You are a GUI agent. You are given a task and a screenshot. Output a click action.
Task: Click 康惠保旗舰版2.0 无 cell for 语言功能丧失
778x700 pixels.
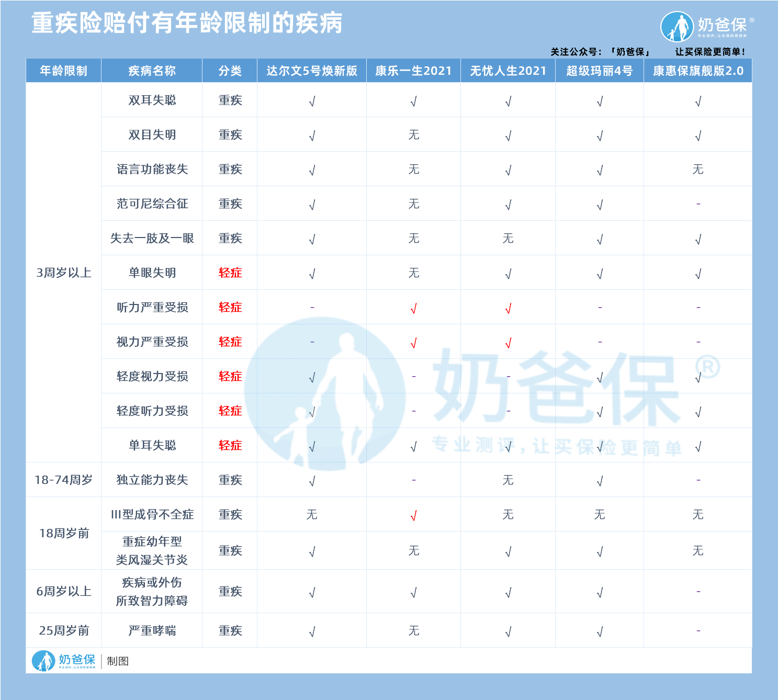[x=698, y=169]
